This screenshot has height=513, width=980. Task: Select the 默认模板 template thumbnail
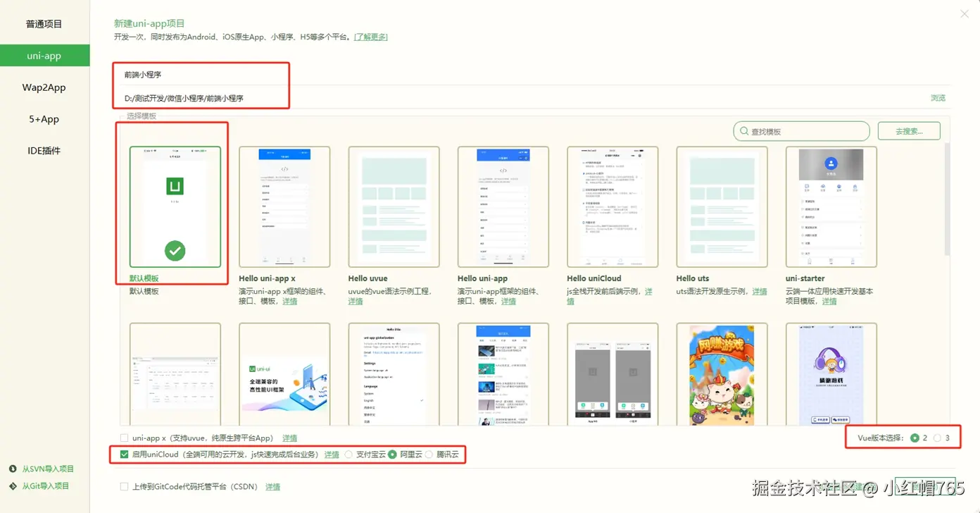[x=175, y=207]
